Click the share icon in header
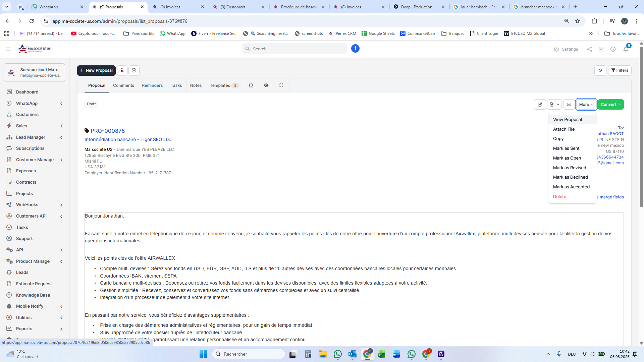The image size is (644, 362). click(x=589, y=49)
